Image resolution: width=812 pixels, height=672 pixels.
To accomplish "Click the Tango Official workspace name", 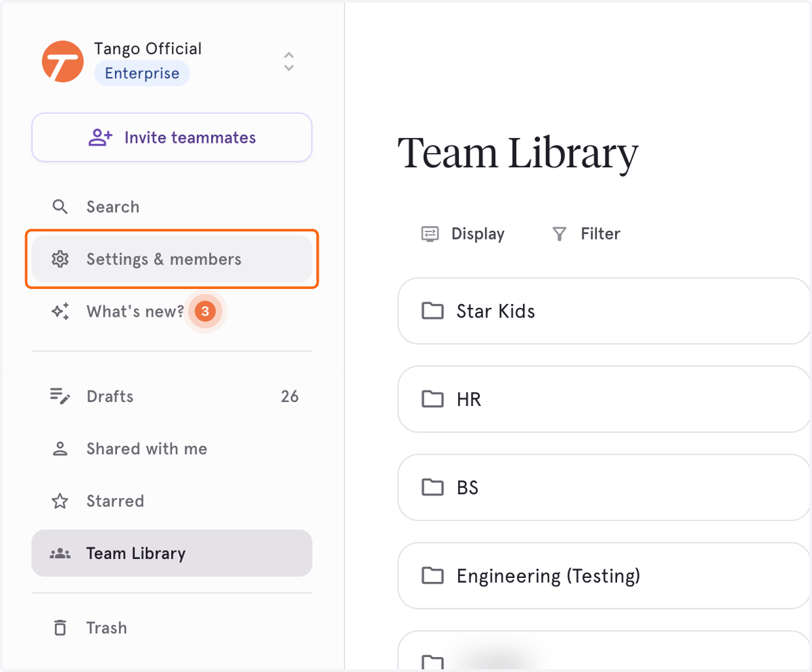I will click(x=148, y=49).
